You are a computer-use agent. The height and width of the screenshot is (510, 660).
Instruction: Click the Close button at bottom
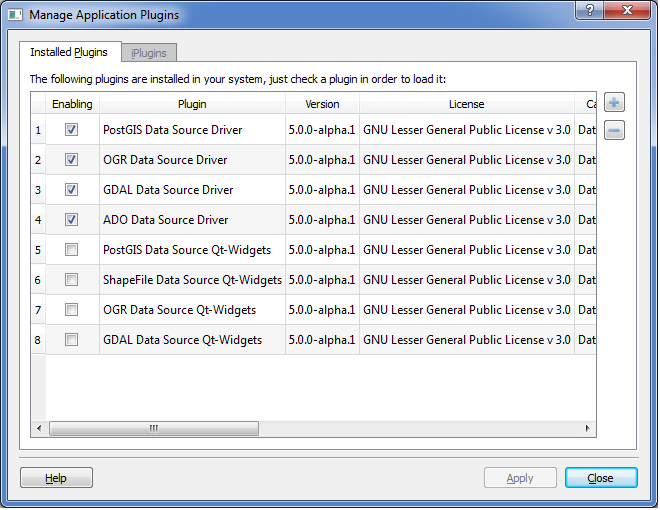(602, 479)
